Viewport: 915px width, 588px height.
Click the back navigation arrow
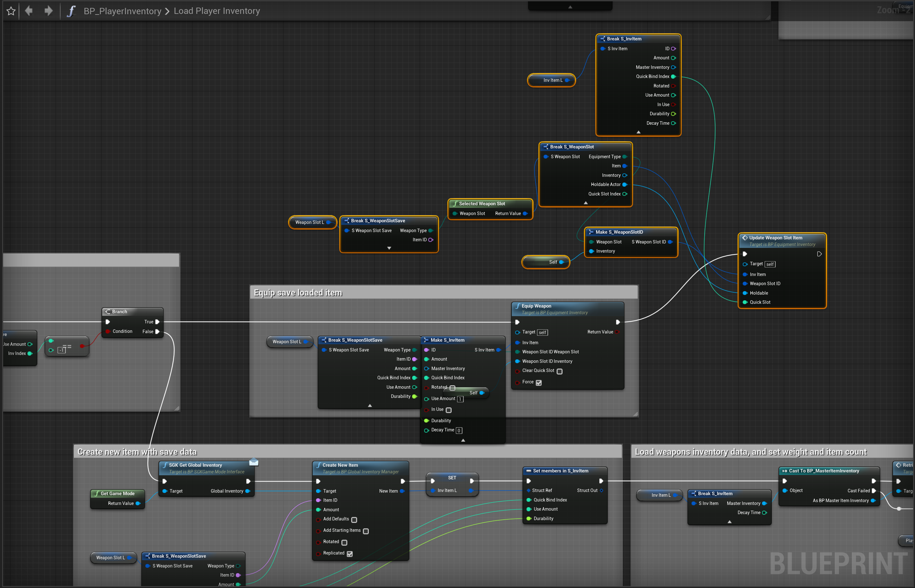(x=29, y=11)
